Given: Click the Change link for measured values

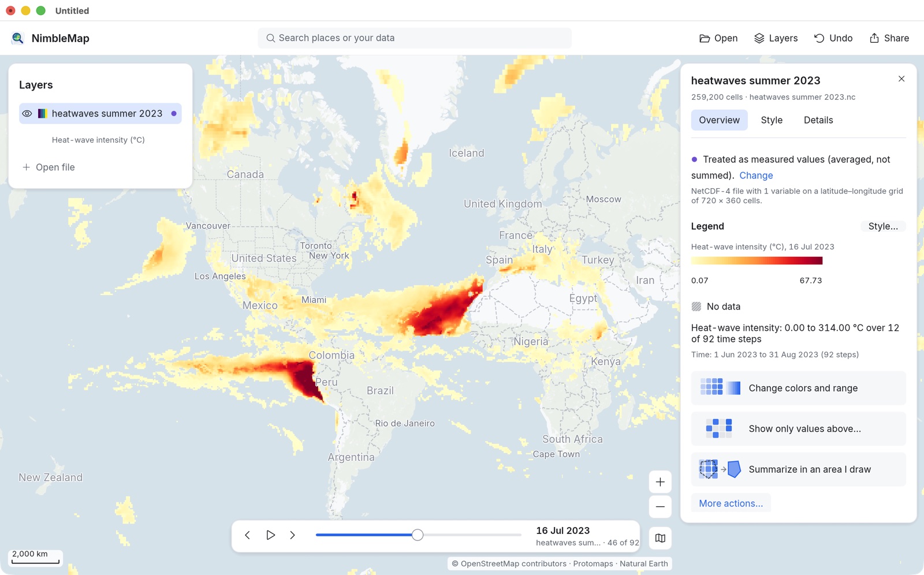Looking at the screenshot, I should tap(756, 176).
